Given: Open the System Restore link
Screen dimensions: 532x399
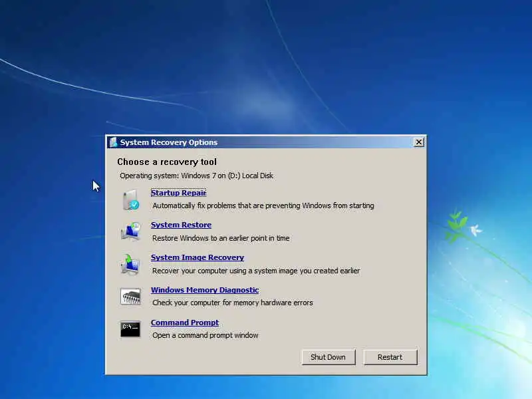Looking at the screenshot, I should click(x=181, y=225).
